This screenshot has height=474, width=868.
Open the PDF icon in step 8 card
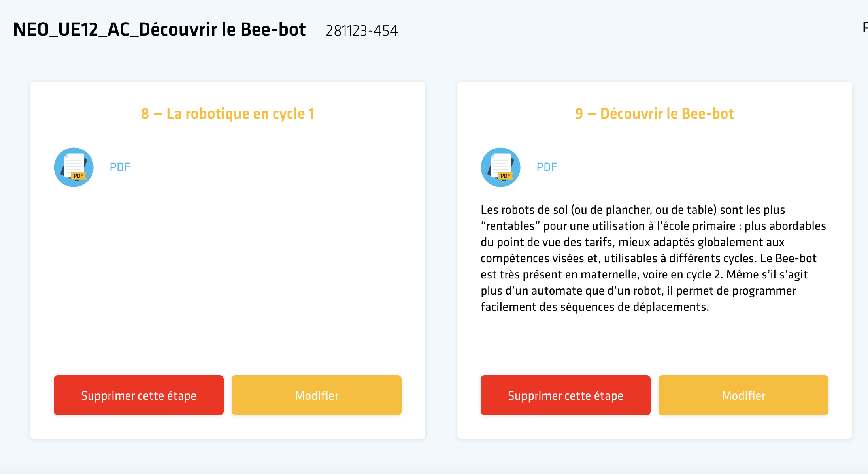[x=74, y=167]
